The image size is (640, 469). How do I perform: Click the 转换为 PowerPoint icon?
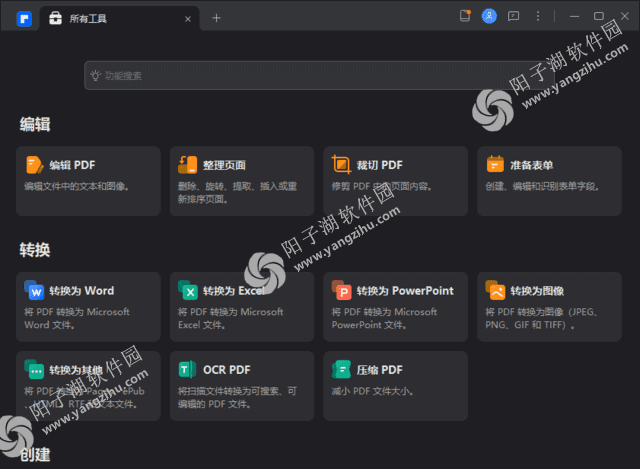point(342,290)
